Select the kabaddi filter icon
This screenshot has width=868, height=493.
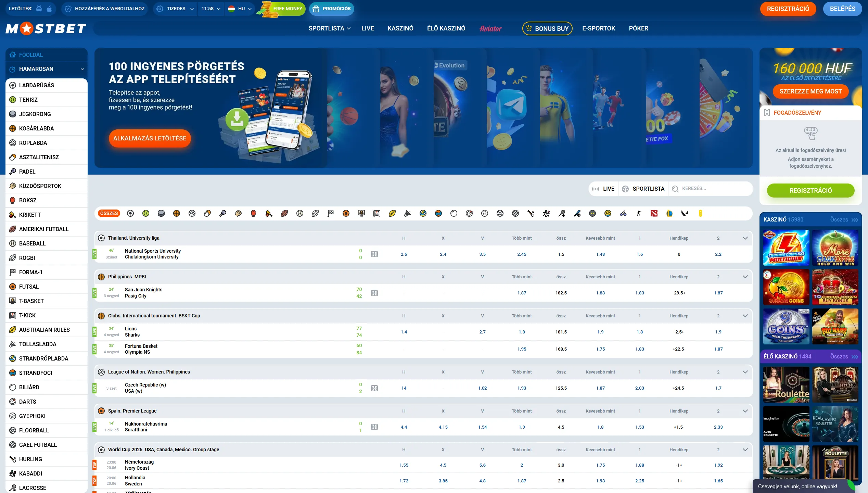point(546,213)
